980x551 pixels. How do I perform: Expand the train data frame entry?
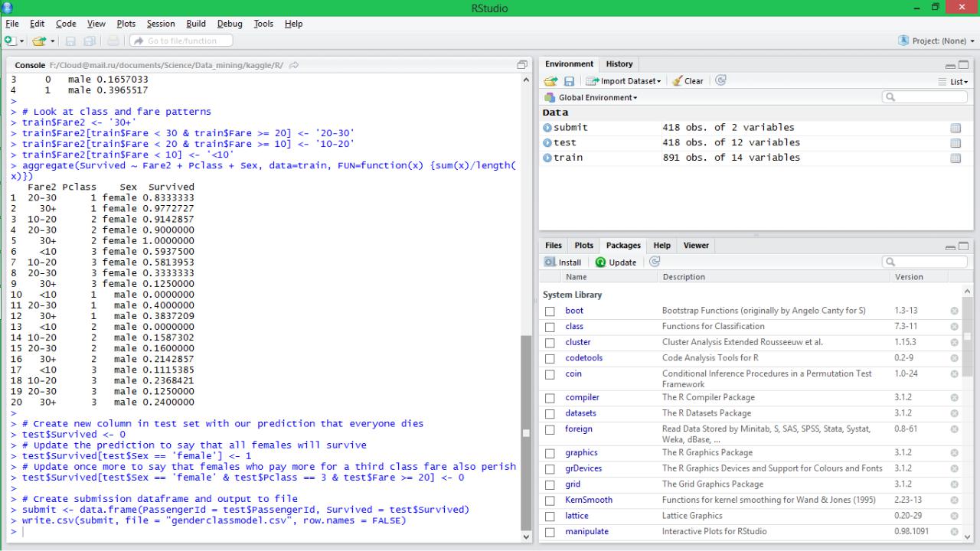click(x=547, y=158)
